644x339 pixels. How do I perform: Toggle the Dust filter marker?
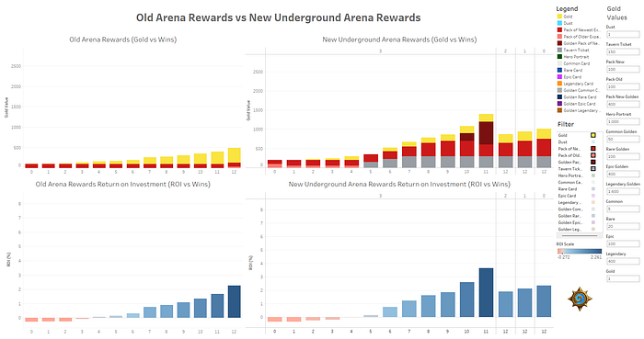pos(593,141)
